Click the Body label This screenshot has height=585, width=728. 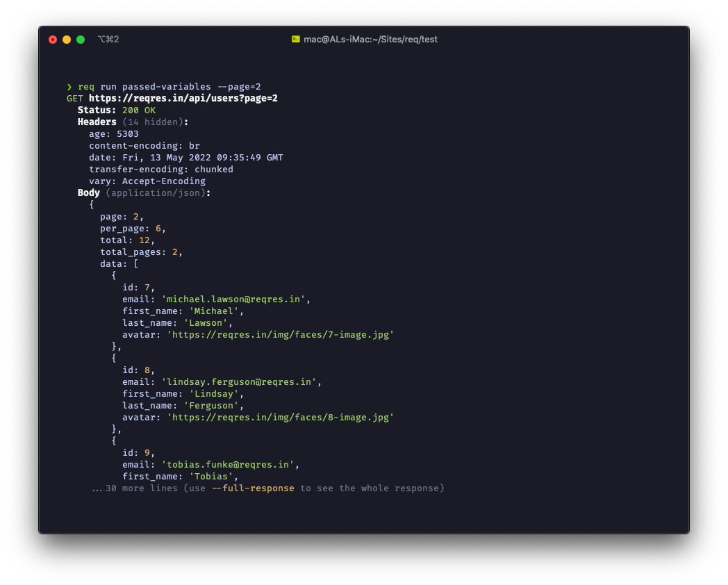[89, 193]
